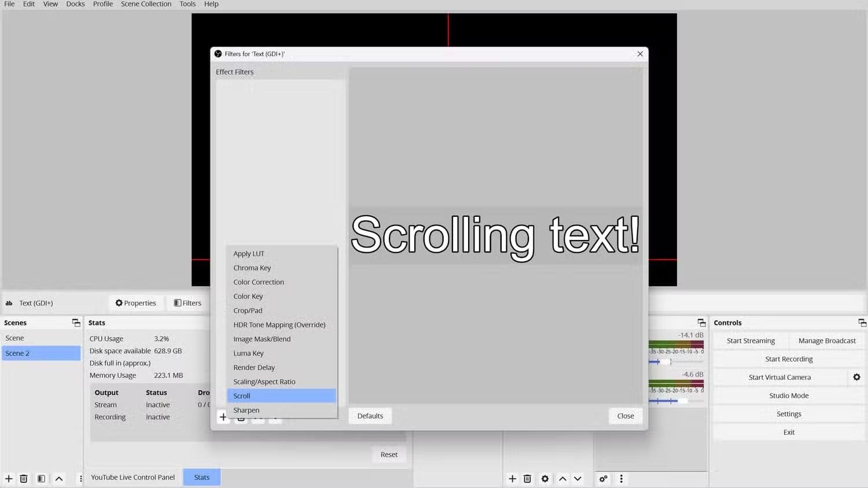
Task: Open source properties gear icon
Action: pyautogui.click(x=545, y=479)
